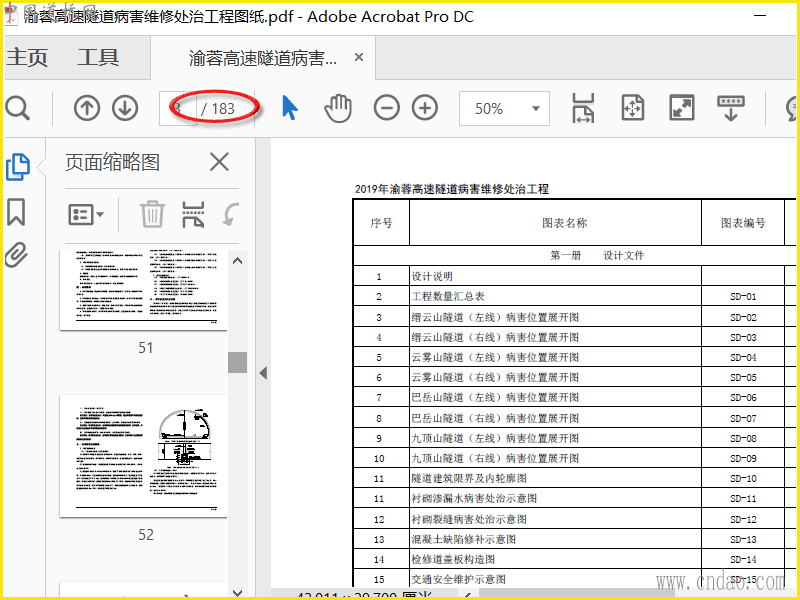This screenshot has width=800, height=600.
Task: Switch to the 主页 tab
Action: 27,57
